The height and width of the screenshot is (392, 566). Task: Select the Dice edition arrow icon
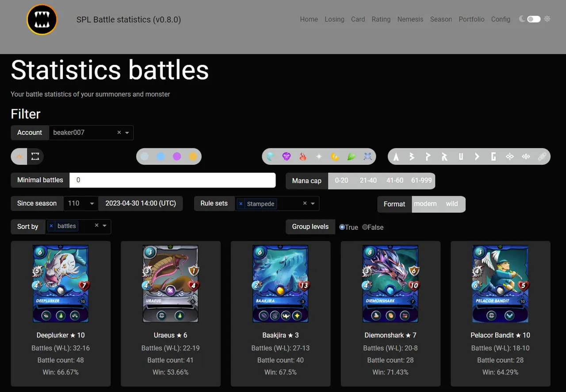pyautogui.click(x=477, y=156)
